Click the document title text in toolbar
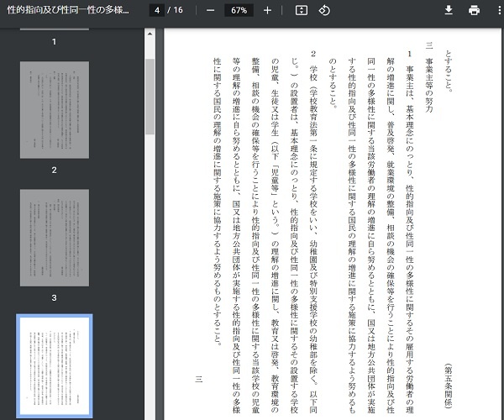 (x=68, y=10)
